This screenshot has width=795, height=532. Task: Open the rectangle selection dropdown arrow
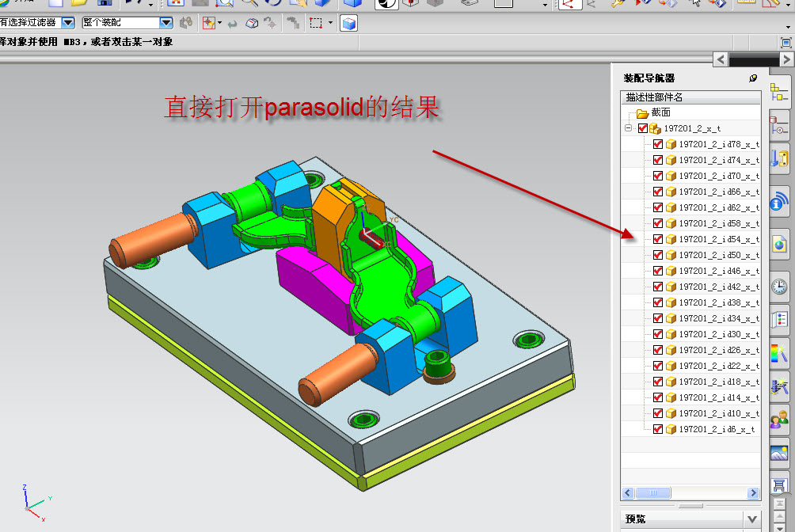click(x=330, y=23)
